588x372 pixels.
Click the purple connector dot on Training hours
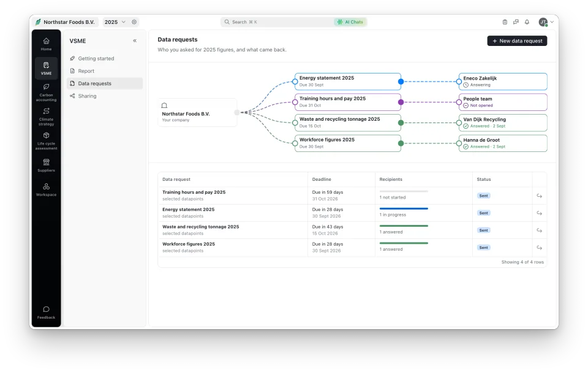pos(401,102)
